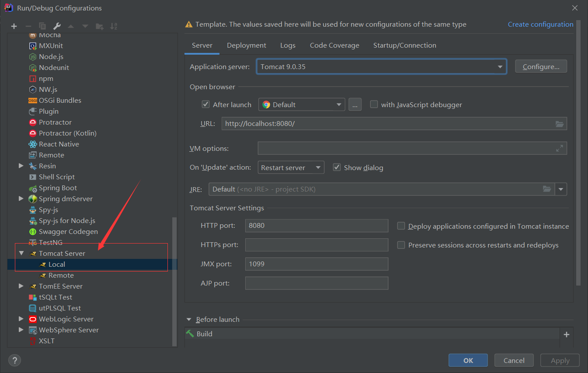Image resolution: width=588 pixels, height=373 pixels.
Task: Click the URL field folder browse icon
Action: [560, 124]
